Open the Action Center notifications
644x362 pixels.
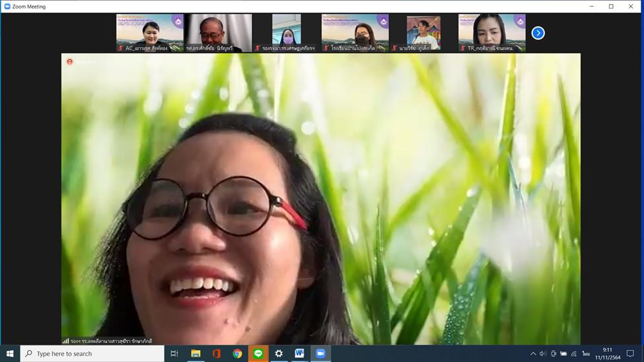coord(630,353)
